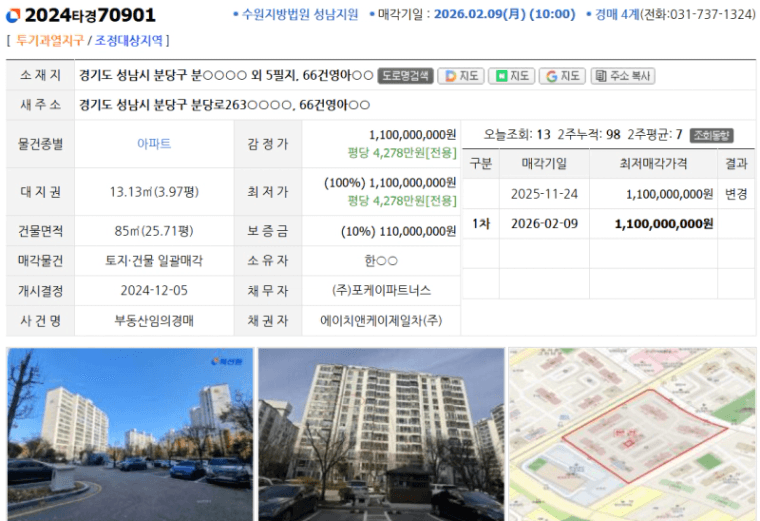Click the 매각기일 column header
Image resolution: width=760 pixels, height=521 pixels.
point(544,164)
